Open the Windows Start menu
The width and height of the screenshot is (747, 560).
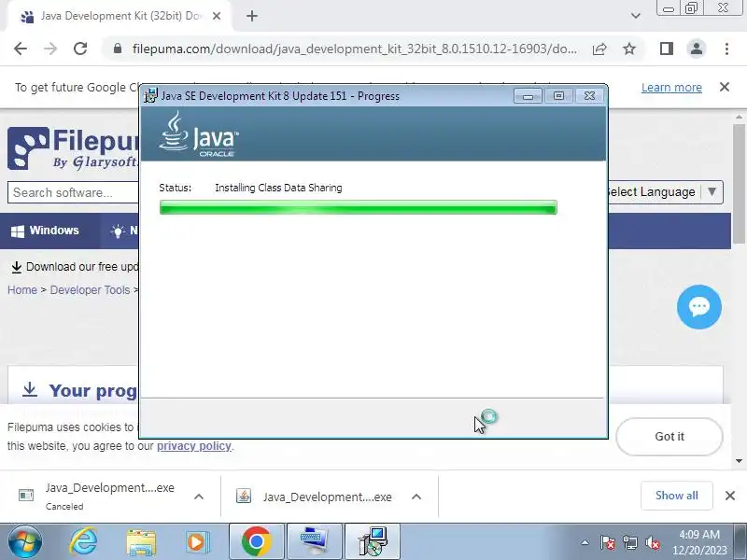pos(25,542)
